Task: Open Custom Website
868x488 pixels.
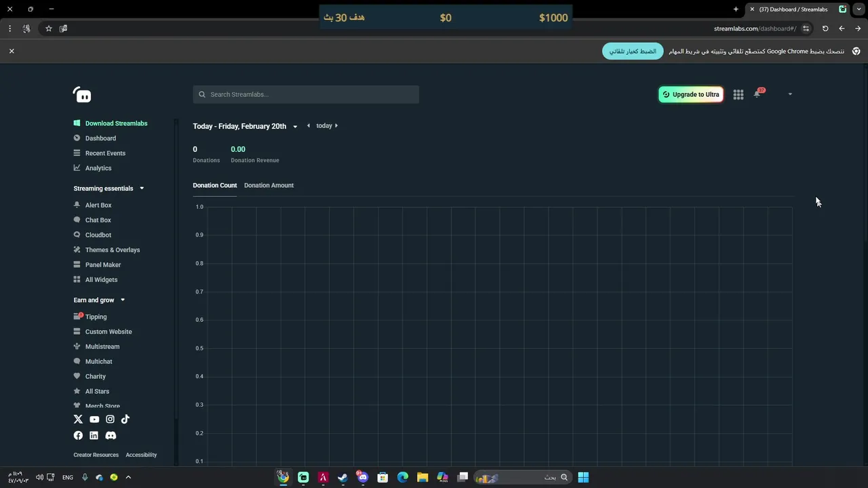Action: (108, 332)
